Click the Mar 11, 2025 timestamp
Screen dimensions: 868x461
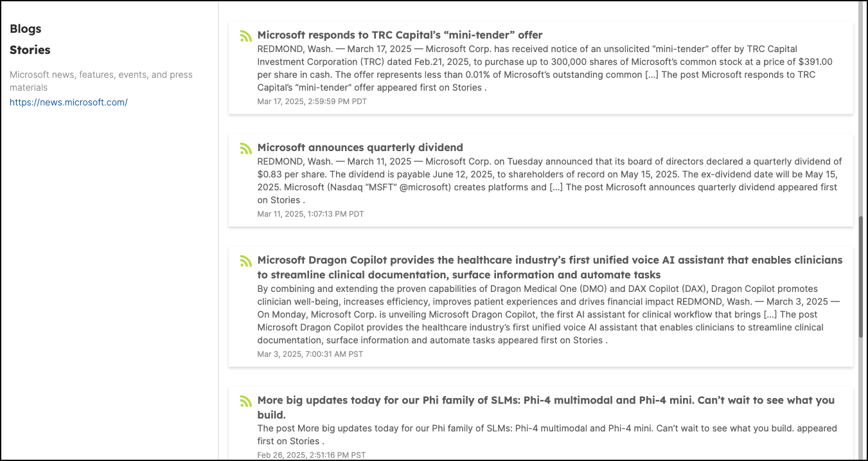point(310,214)
